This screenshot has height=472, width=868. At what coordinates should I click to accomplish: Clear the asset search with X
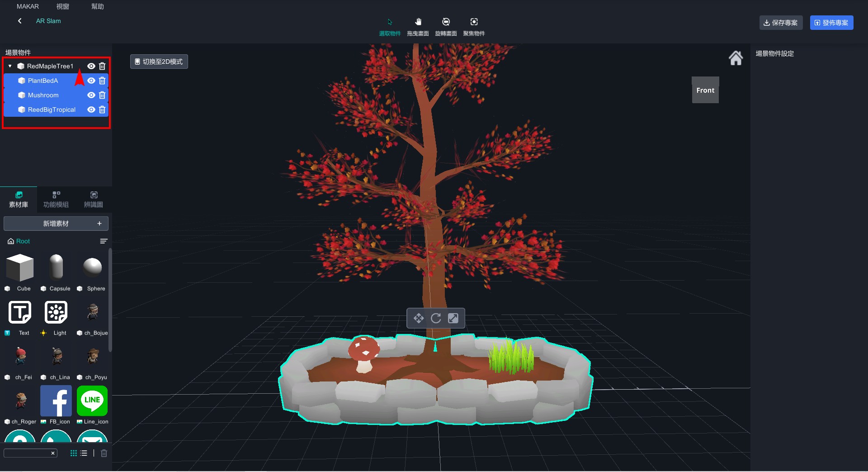coord(53,453)
